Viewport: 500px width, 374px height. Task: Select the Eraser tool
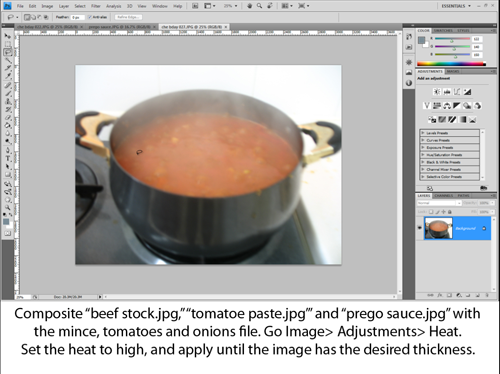tap(7, 118)
